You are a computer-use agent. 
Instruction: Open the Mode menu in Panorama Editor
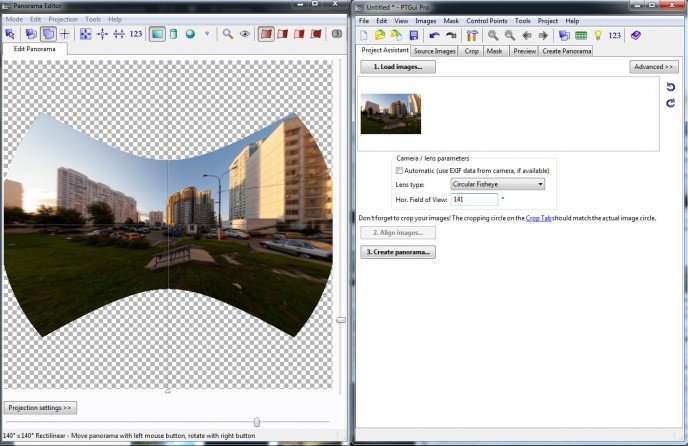(x=14, y=19)
